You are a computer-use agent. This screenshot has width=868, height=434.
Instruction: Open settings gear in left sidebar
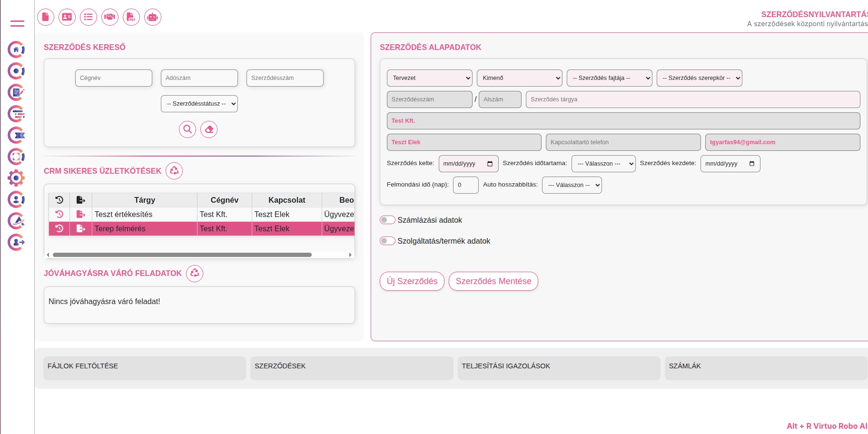[x=16, y=178]
